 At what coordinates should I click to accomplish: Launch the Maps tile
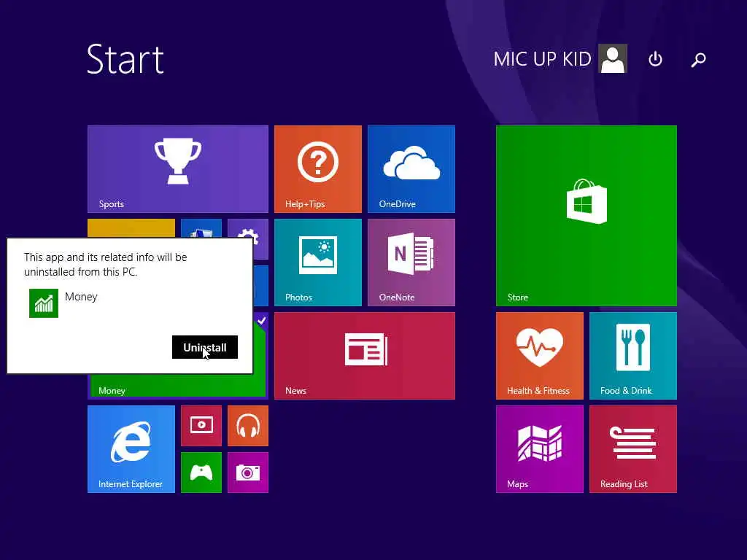coord(539,449)
